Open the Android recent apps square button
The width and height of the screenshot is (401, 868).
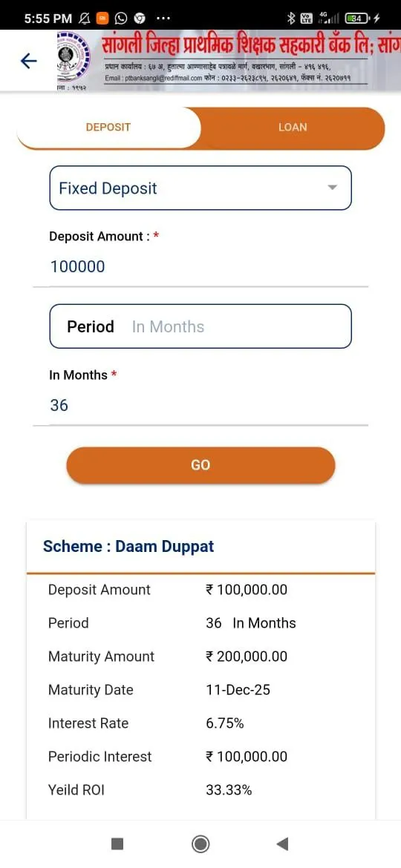[117, 844]
